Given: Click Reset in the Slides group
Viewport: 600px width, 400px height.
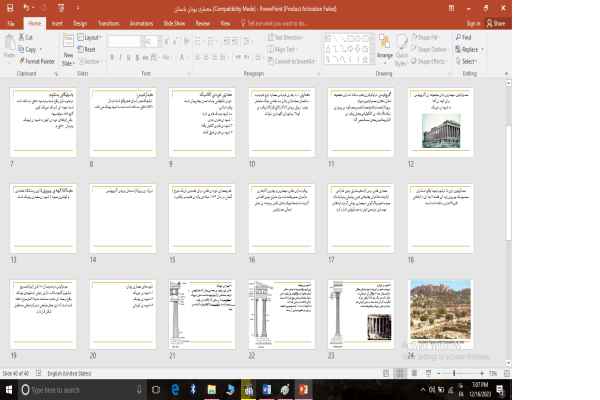Looking at the screenshot, I should [88, 49].
